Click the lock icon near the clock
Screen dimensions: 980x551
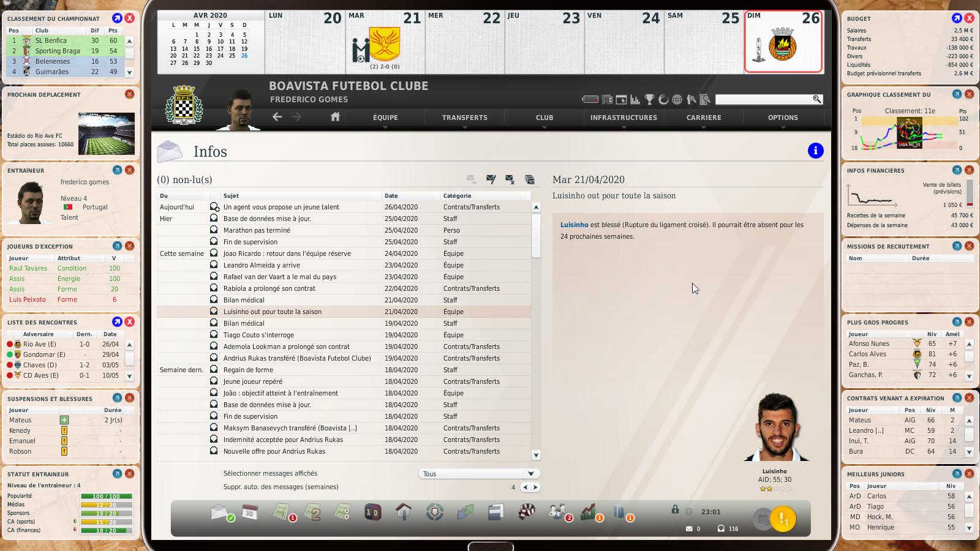point(674,509)
